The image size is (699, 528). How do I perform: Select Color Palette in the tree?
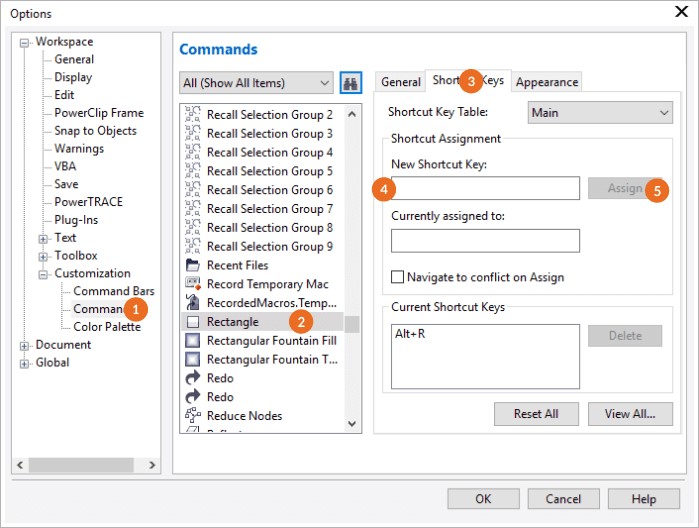(107, 327)
